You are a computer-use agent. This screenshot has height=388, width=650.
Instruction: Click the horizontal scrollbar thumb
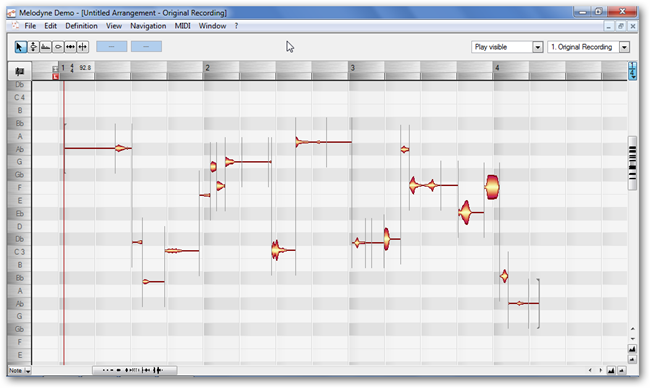[135, 370]
